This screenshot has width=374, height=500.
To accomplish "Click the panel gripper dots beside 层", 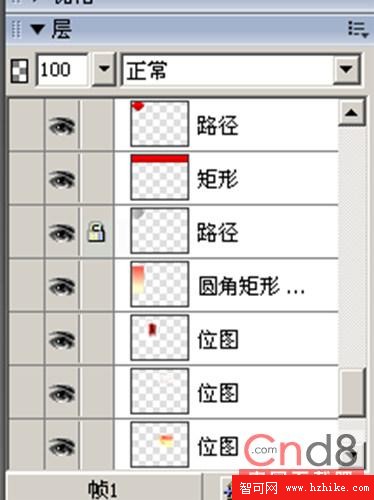I will 16,29.
